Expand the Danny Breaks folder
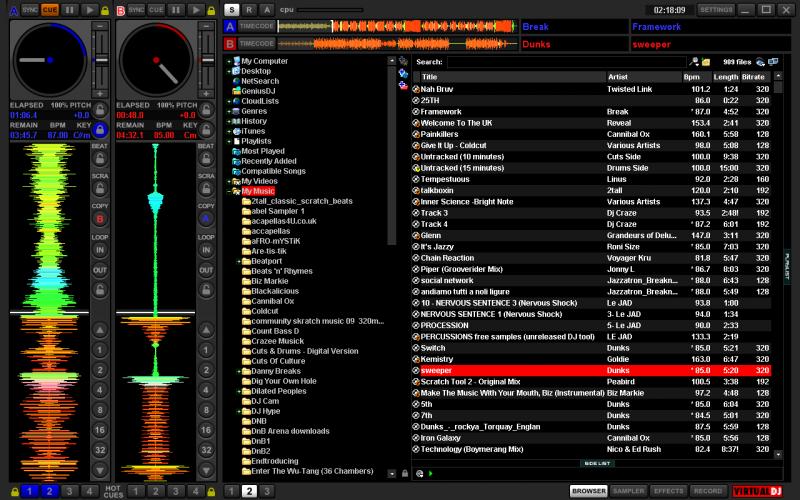800x500 pixels. [239, 371]
